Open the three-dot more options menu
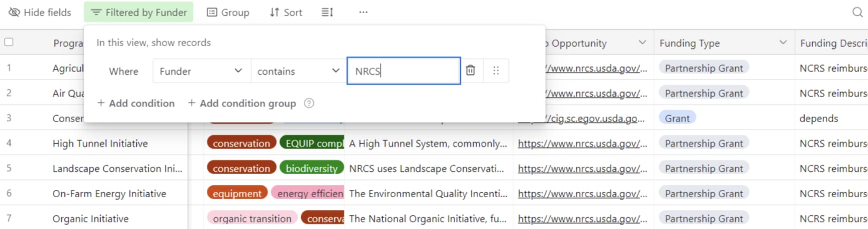 point(363,12)
